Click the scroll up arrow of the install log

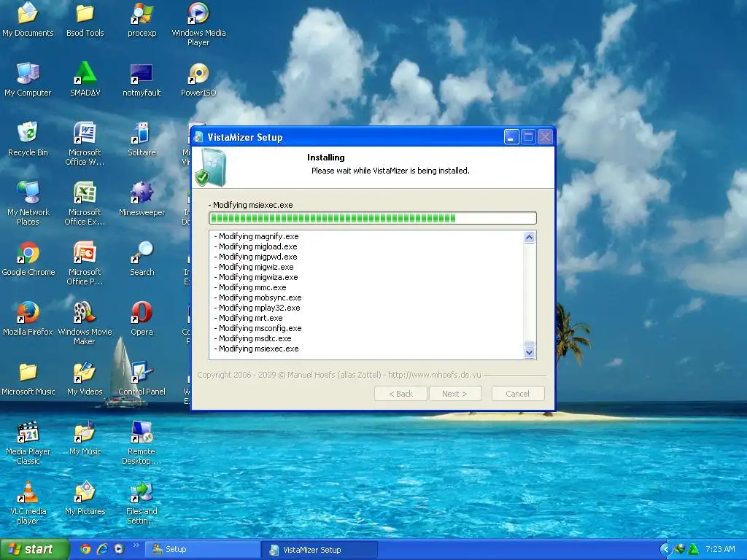(x=530, y=237)
